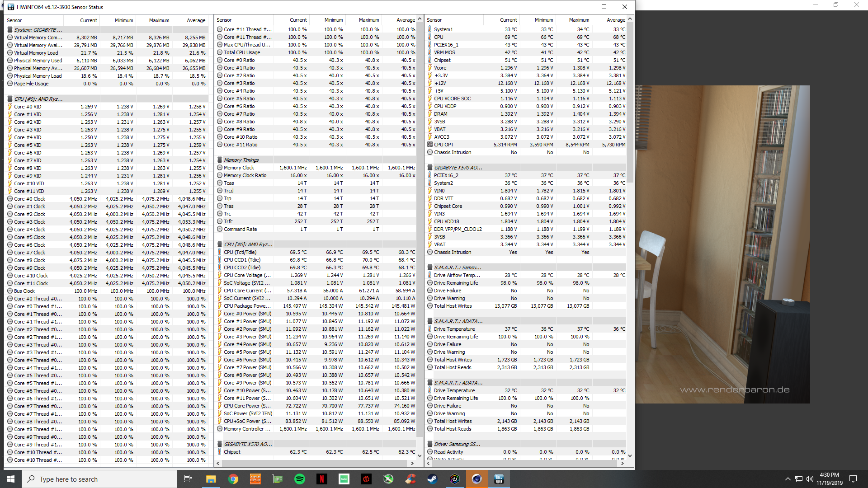Click 'Average' column header in right panel
This screenshot has height=488, width=868.
pyautogui.click(x=610, y=20)
